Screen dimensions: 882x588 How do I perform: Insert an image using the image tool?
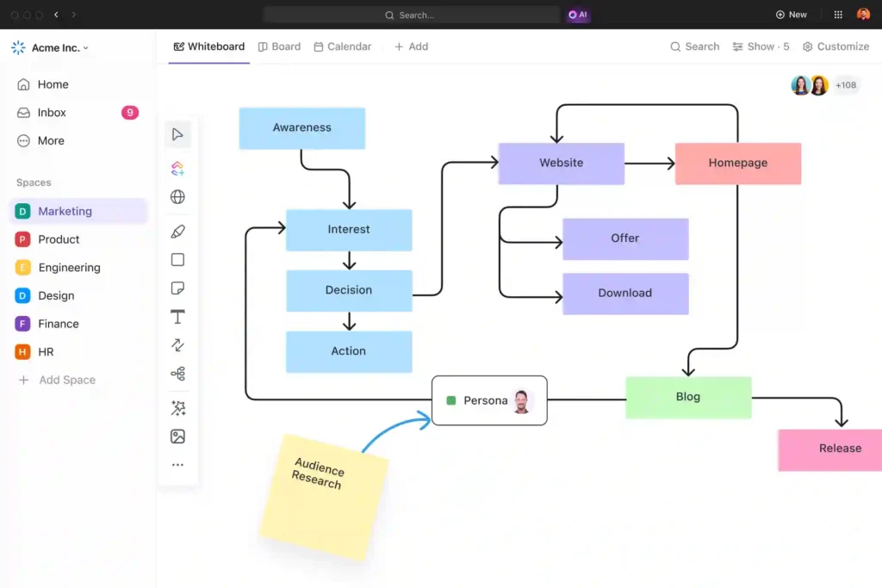coord(177,436)
